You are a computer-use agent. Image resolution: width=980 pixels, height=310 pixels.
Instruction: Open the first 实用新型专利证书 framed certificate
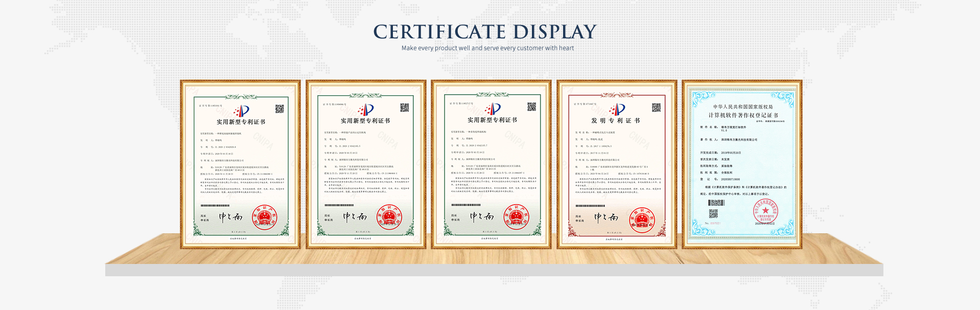[240, 164]
